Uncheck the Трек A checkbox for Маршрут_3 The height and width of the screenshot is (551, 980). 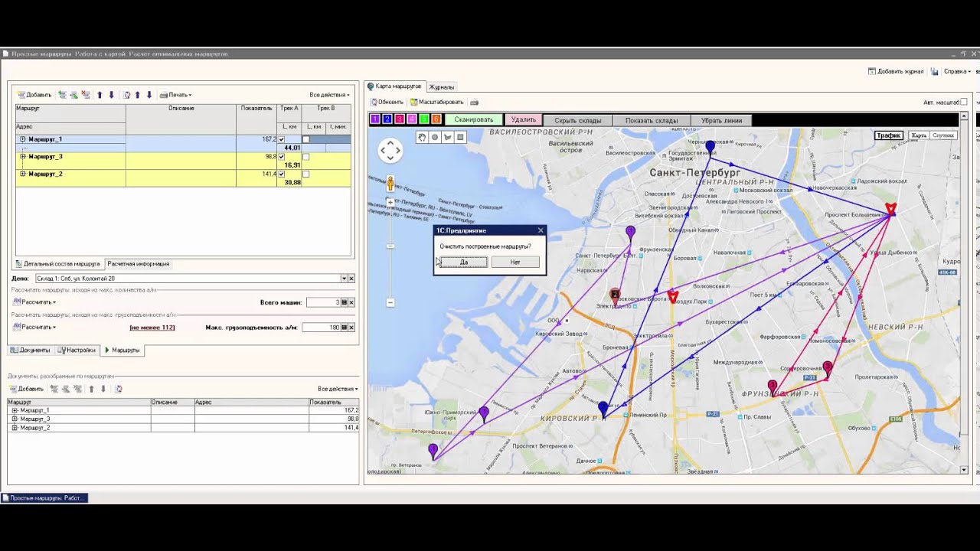282,156
